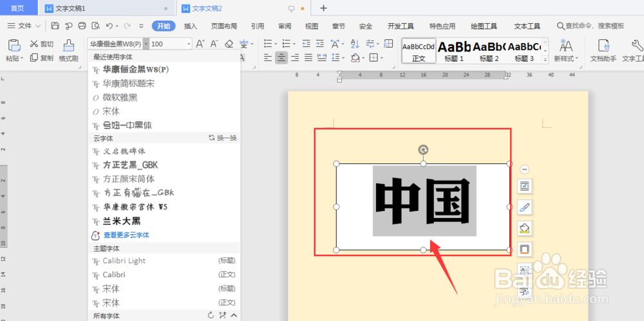The width and height of the screenshot is (644, 321).
Task: Switch to the 文本工具 ribbon tab
Action: [x=527, y=26]
